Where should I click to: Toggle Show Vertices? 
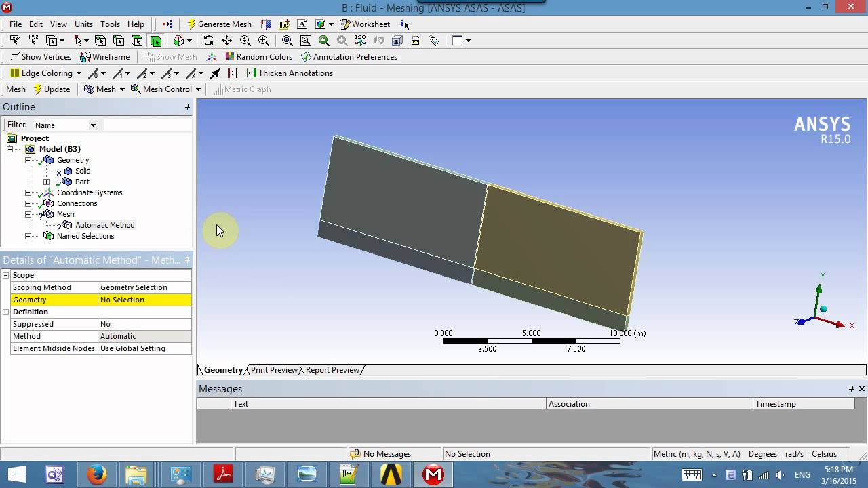point(41,57)
